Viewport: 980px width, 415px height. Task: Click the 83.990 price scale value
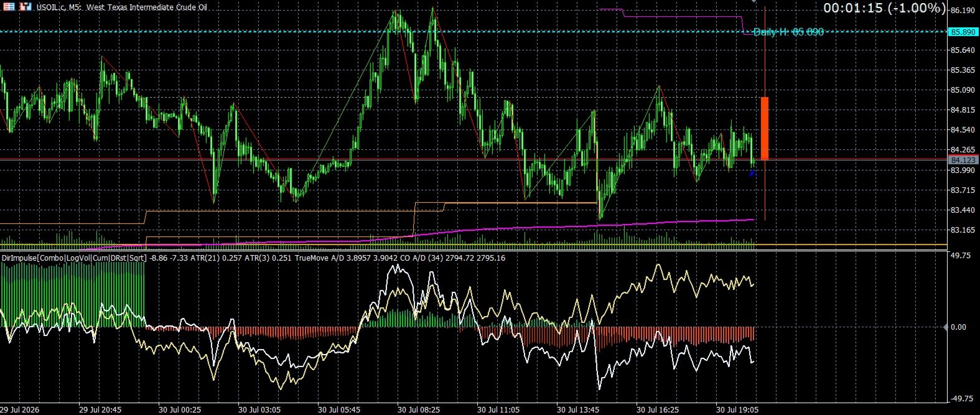point(963,170)
